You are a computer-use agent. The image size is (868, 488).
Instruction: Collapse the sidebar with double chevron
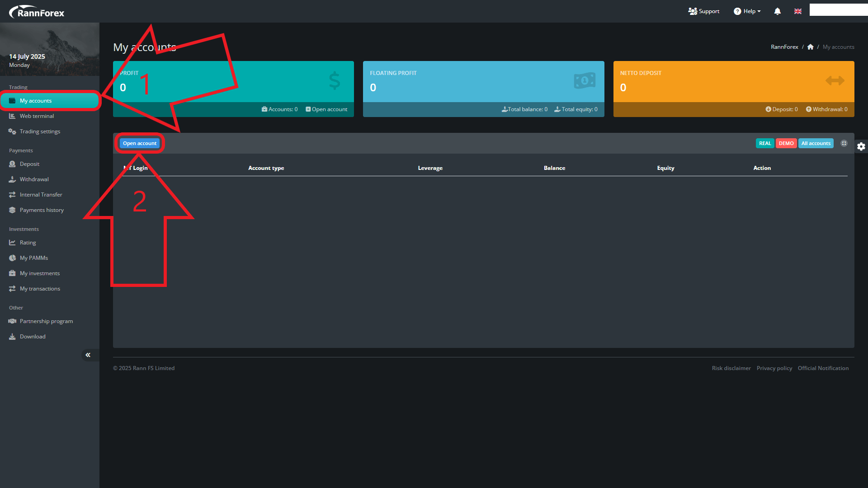tap(88, 355)
